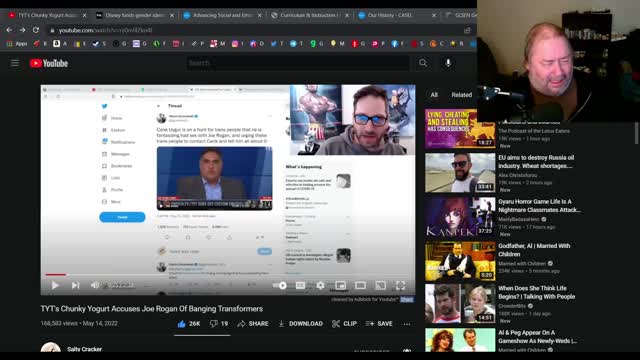Screen dimensions: 640x360
Task: Click the share page icon in address bar
Action: tap(467, 30)
